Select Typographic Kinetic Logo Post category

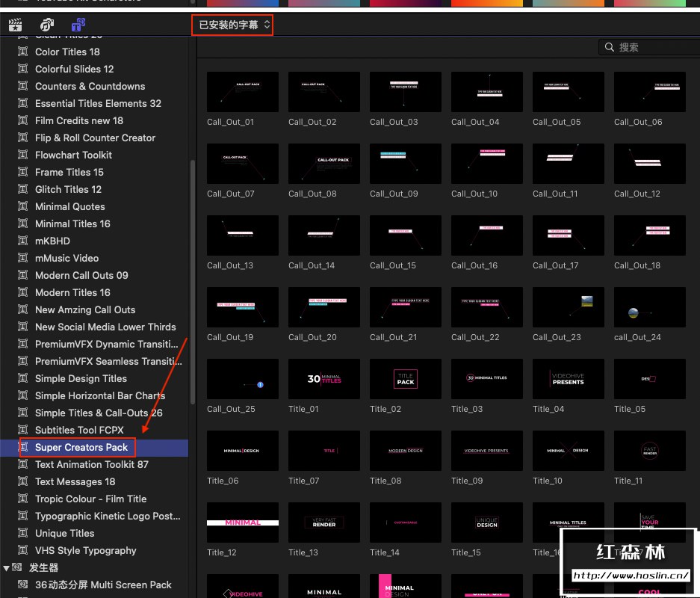(108, 517)
